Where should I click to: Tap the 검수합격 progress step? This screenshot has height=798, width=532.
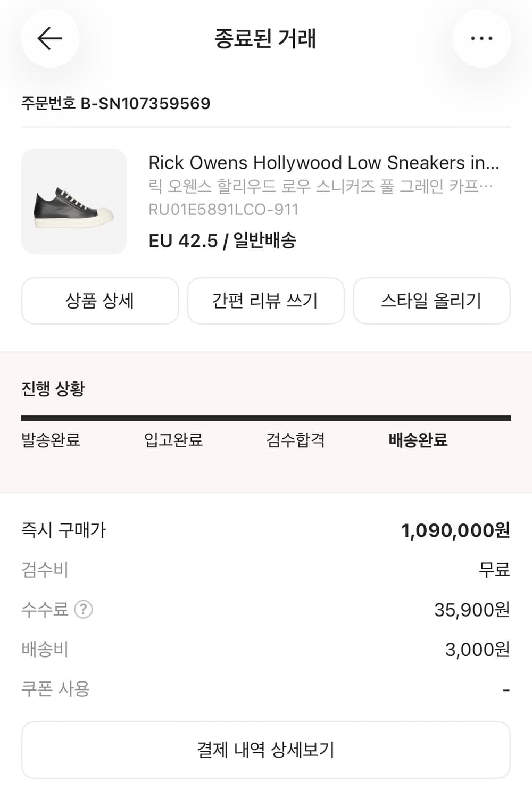tap(295, 440)
